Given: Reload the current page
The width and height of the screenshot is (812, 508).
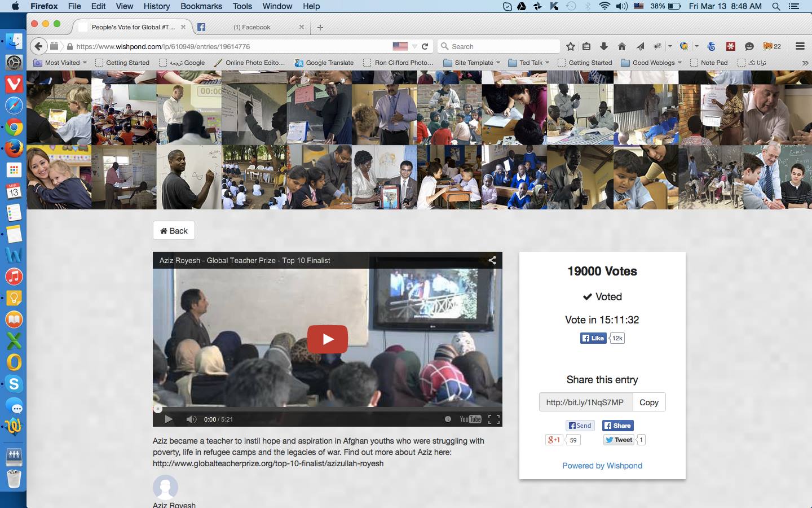Looking at the screenshot, I should pyautogui.click(x=425, y=46).
